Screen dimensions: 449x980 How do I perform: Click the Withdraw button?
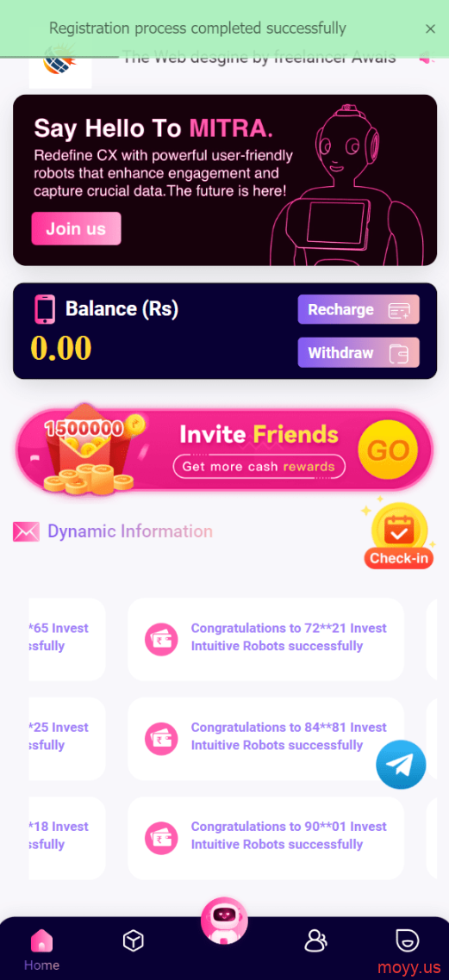359,352
